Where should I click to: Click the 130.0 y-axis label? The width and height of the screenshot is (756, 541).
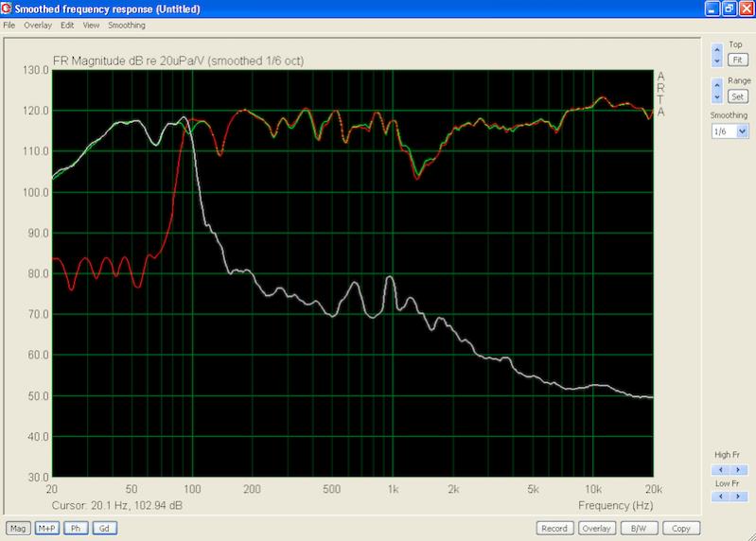pyautogui.click(x=36, y=70)
